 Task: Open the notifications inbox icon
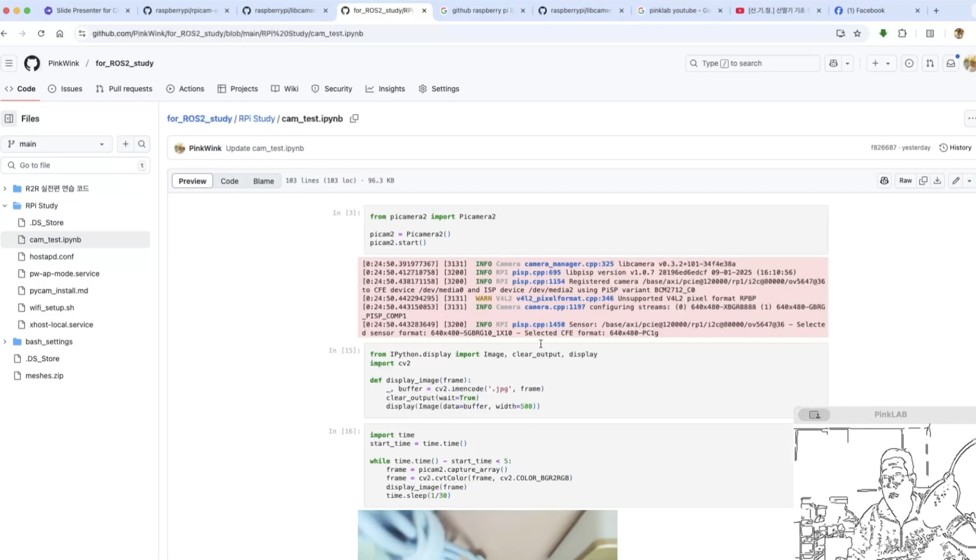point(951,63)
